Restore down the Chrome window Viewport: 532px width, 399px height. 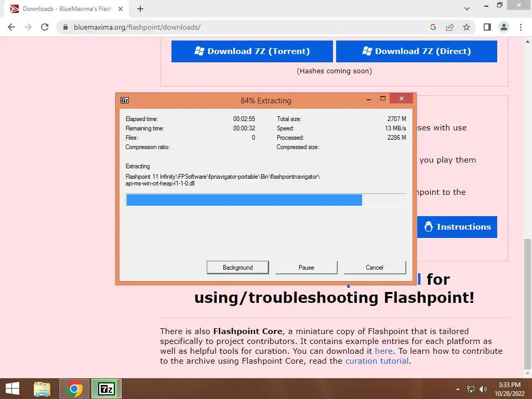pos(499,5)
